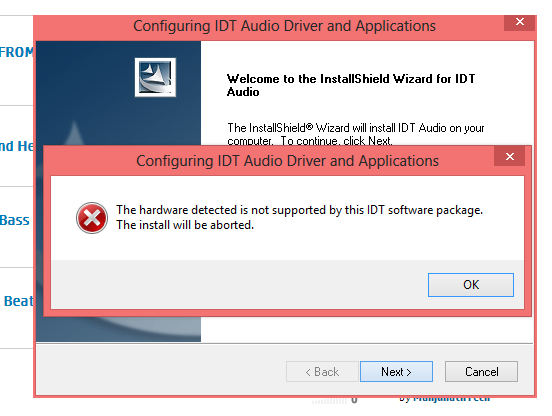Close the IDT Audio installer wizard window
The width and height of the screenshot is (552, 416).
[x=519, y=22]
